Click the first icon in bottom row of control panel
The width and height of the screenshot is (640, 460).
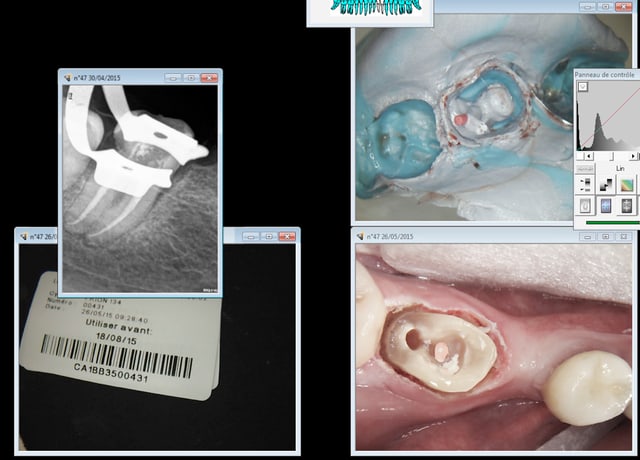coord(585,206)
